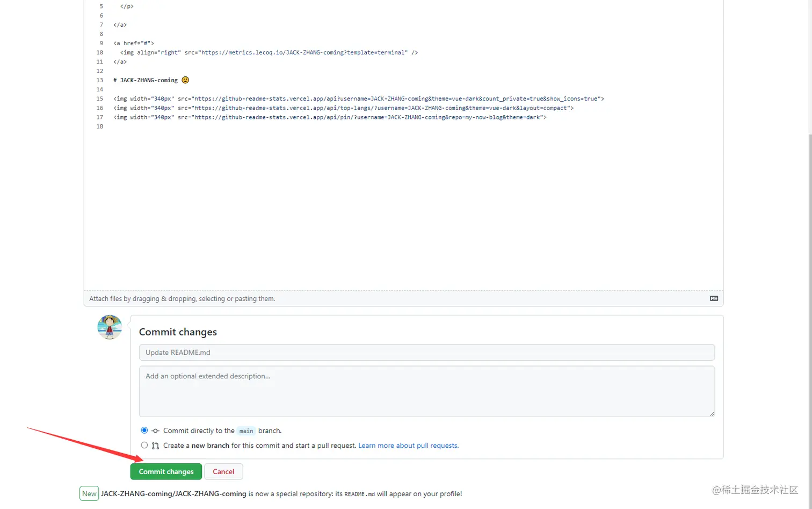Click the green Commit changes button
The width and height of the screenshot is (812, 509).
pos(166,471)
